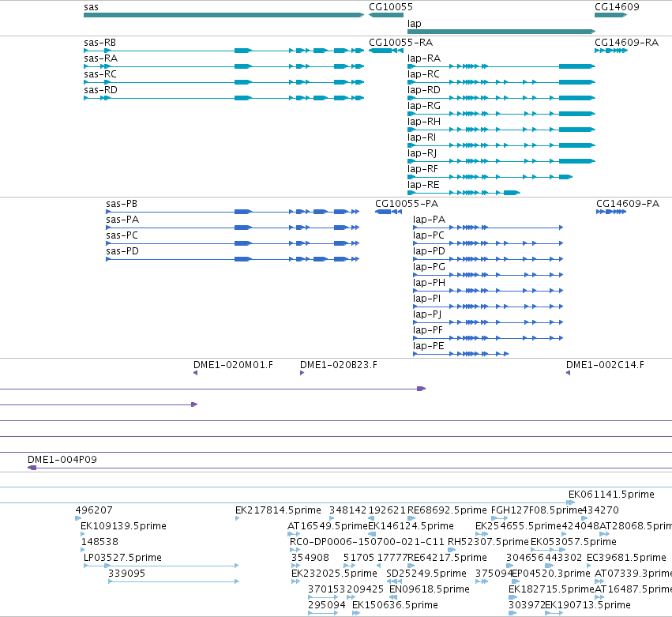This screenshot has width=672, height=617.
Task: Open protein lap-PA
Action: (x=430, y=220)
